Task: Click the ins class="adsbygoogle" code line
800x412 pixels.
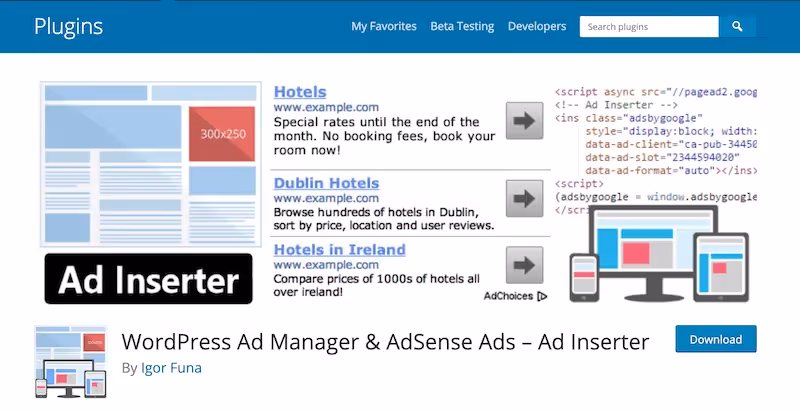Action: [x=629, y=118]
